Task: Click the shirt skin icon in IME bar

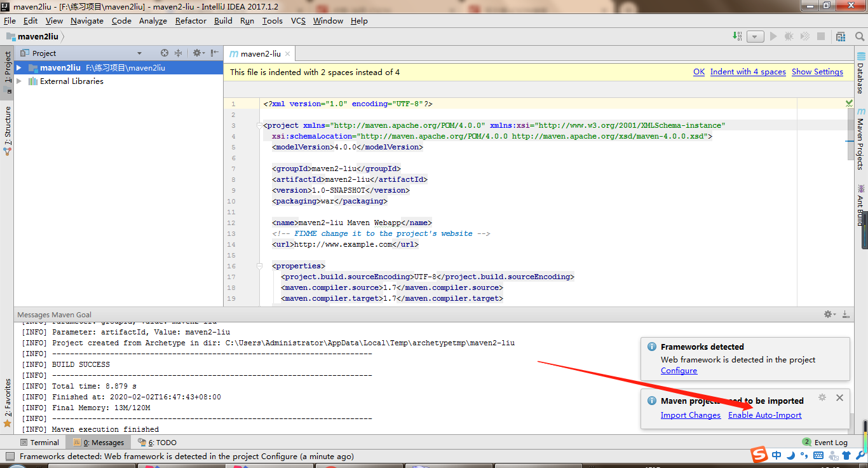Action: pyautogui.click(x=846, y=455)
